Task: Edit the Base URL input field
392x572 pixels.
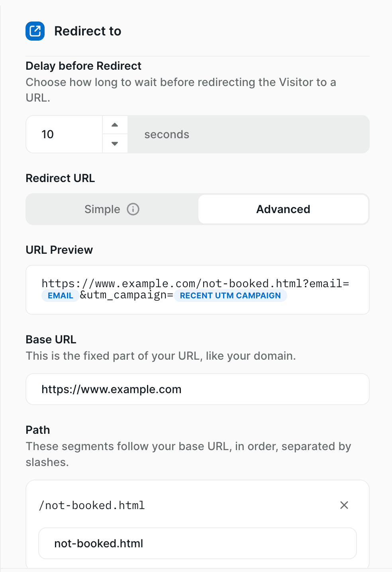Action: (x=198, y=389)
